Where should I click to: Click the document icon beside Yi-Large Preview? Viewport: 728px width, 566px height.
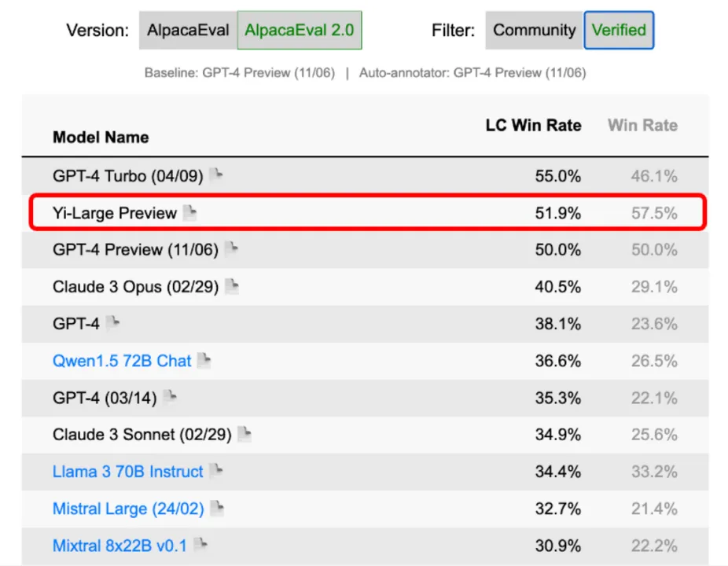point(189,212)
